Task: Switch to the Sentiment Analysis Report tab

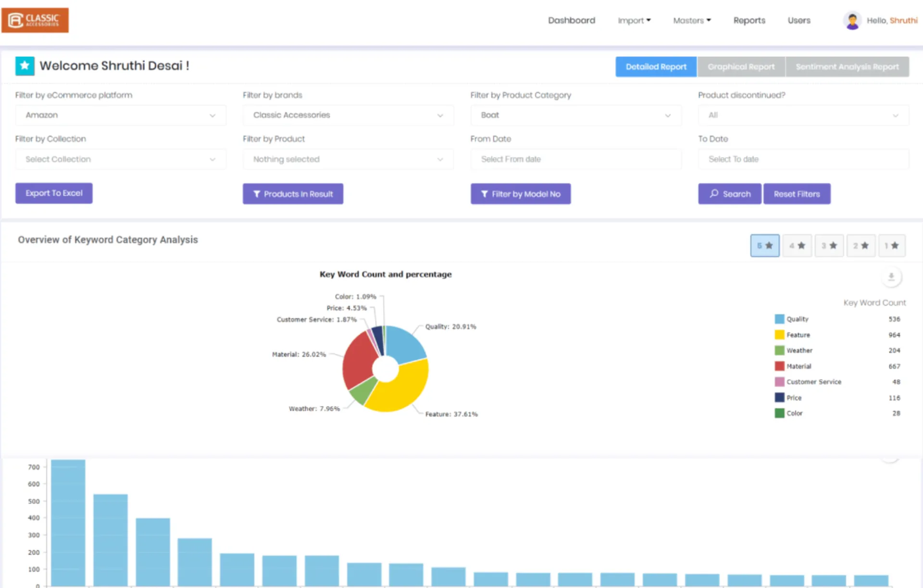Action: (847, 66)
